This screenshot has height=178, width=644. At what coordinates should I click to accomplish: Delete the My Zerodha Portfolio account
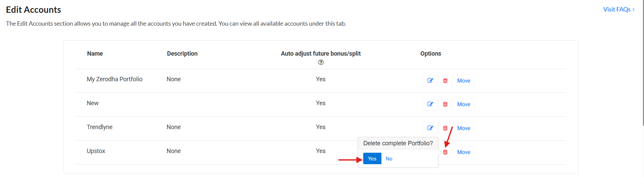pyautogui.click(x=445, y=81)
